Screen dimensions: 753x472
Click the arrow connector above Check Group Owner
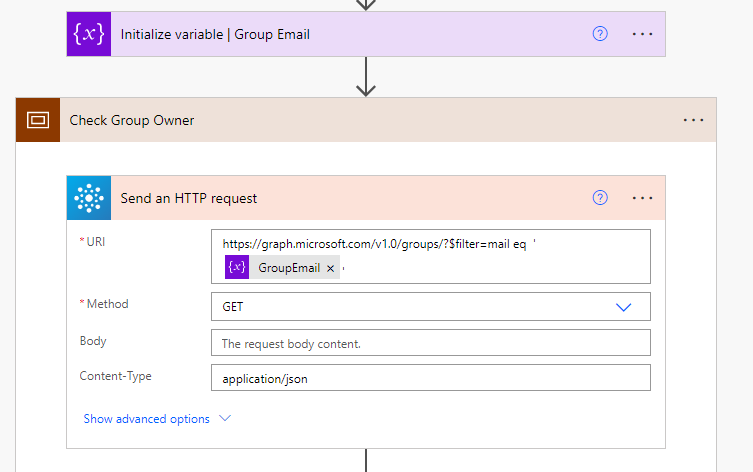pos(366,77)
